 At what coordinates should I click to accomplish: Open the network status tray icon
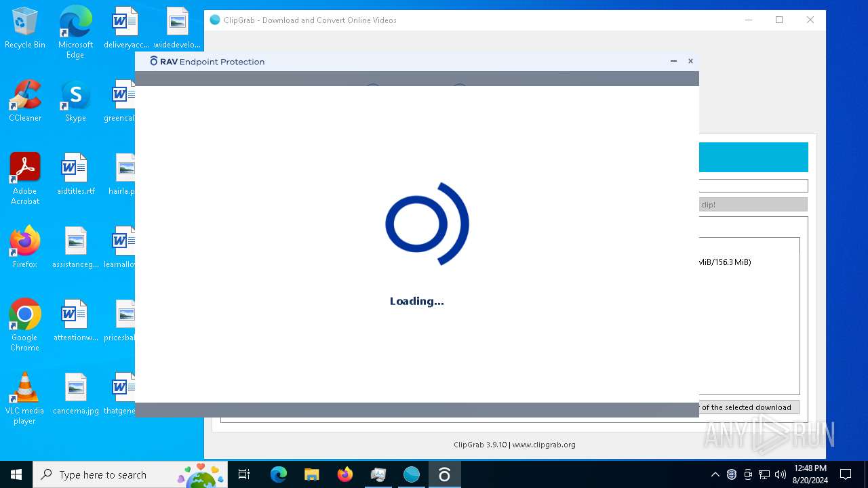764,474
